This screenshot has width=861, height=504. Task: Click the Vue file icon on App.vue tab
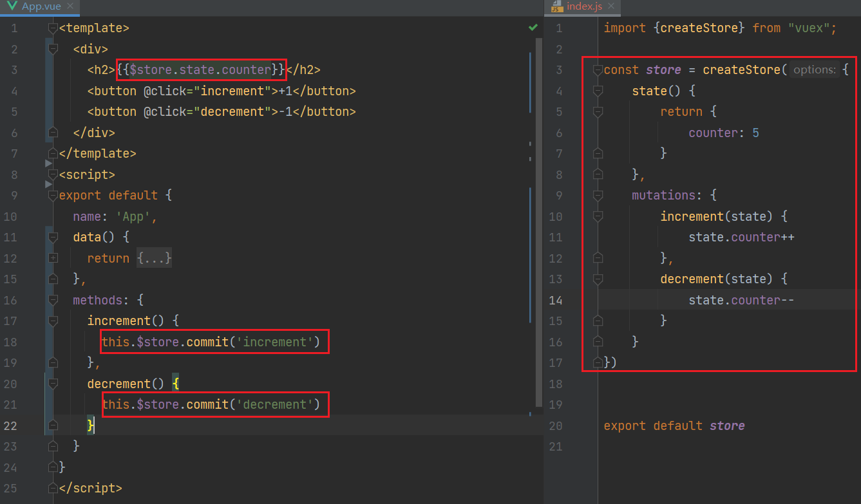coord(11,6)
